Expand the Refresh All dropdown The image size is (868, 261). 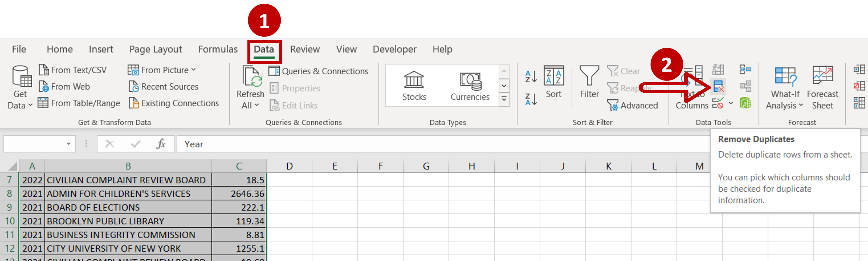250,105
